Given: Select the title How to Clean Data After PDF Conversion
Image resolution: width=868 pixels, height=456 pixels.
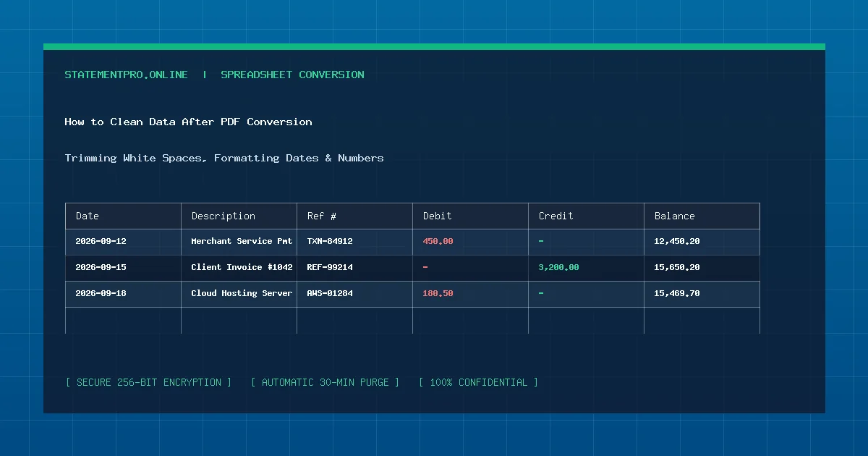Looking at the screenshot, I should (x=188, y=122).
